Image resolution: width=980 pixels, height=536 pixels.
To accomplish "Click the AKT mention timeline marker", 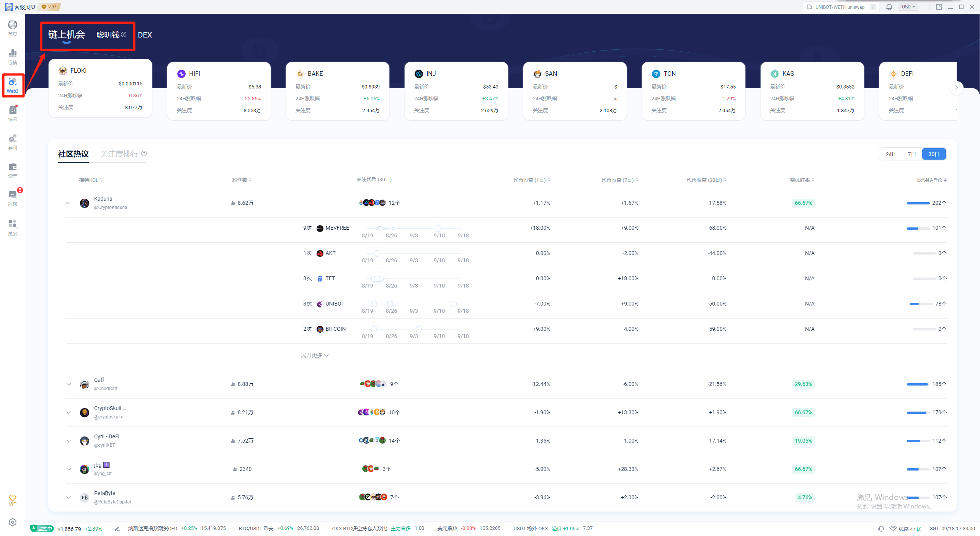I will (377, 253).
